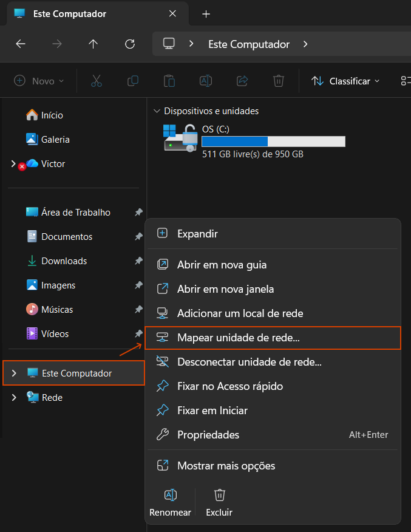Select Abrir em nova guia
411x532 pixels.
222,265
